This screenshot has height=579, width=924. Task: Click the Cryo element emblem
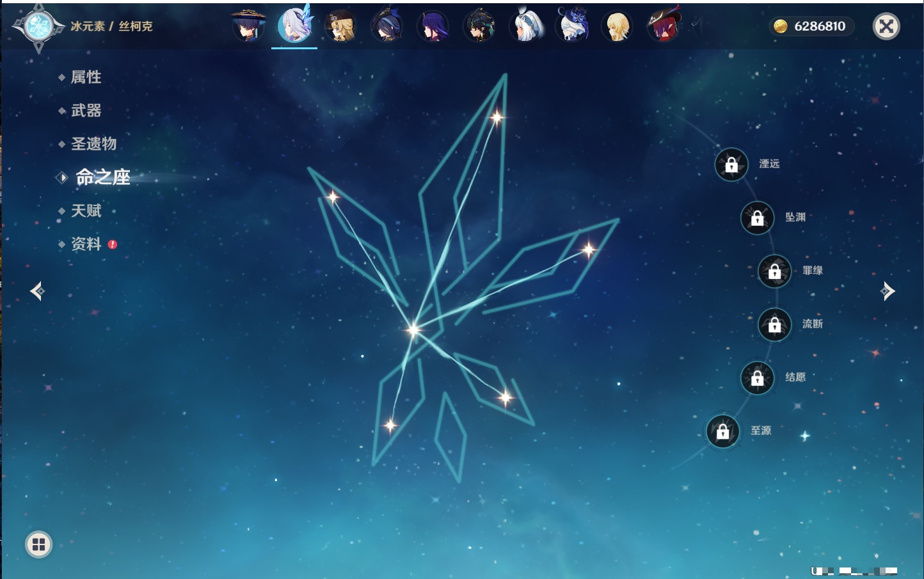pyautogui.click(x=38, y=27)
